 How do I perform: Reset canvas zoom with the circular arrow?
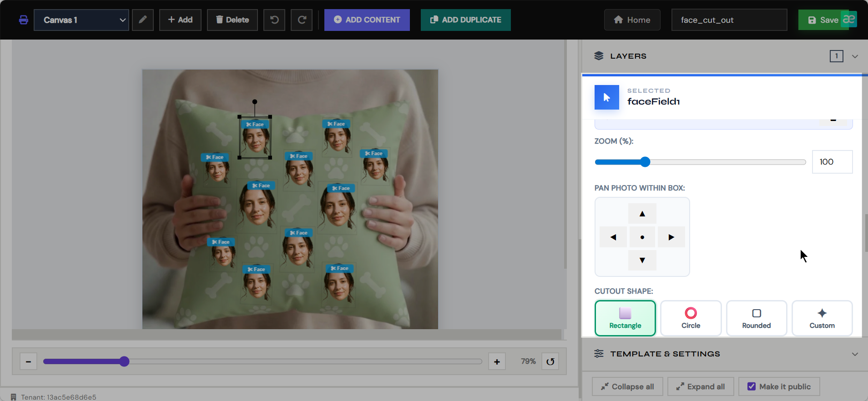tap(550, 362)
